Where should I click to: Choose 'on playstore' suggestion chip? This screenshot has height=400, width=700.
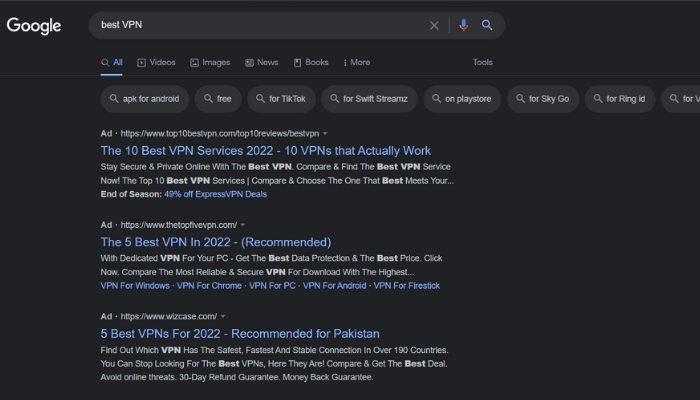click(x=462, y=99)
